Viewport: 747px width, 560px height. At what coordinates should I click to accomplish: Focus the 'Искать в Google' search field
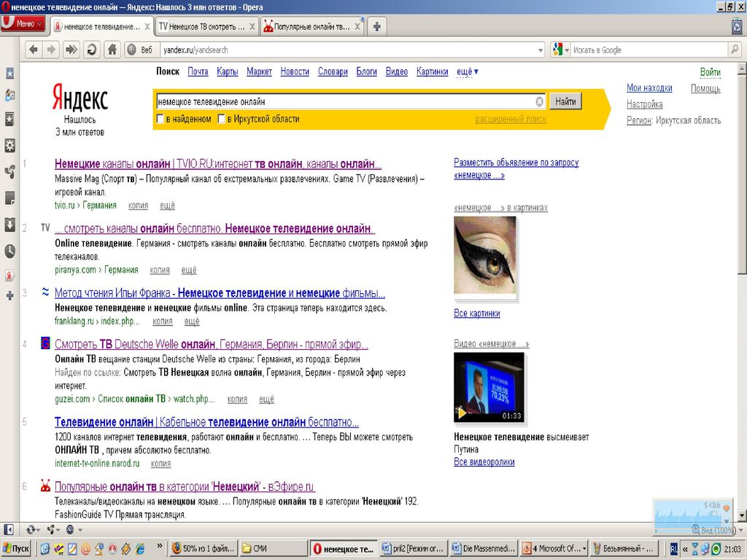tap(649, 50)
